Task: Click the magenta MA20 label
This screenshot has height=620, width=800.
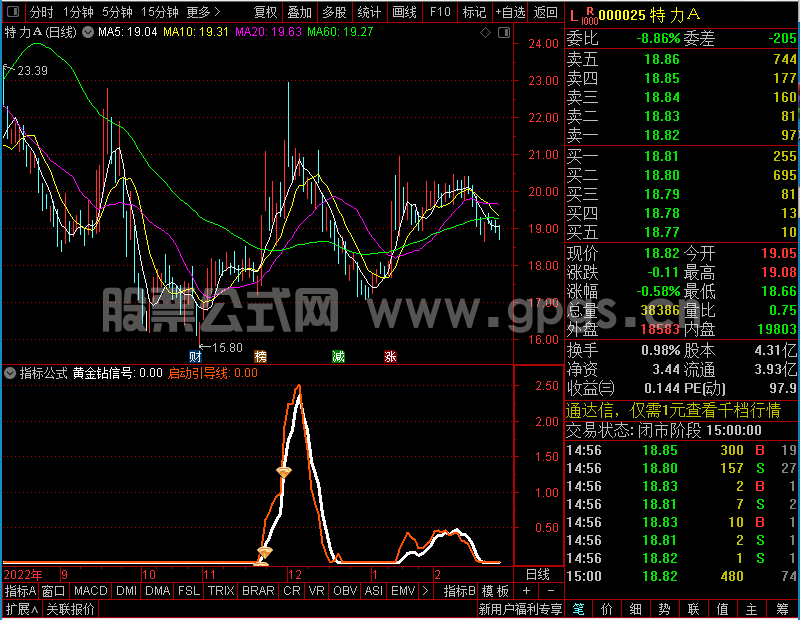Action: pos(268,32)
